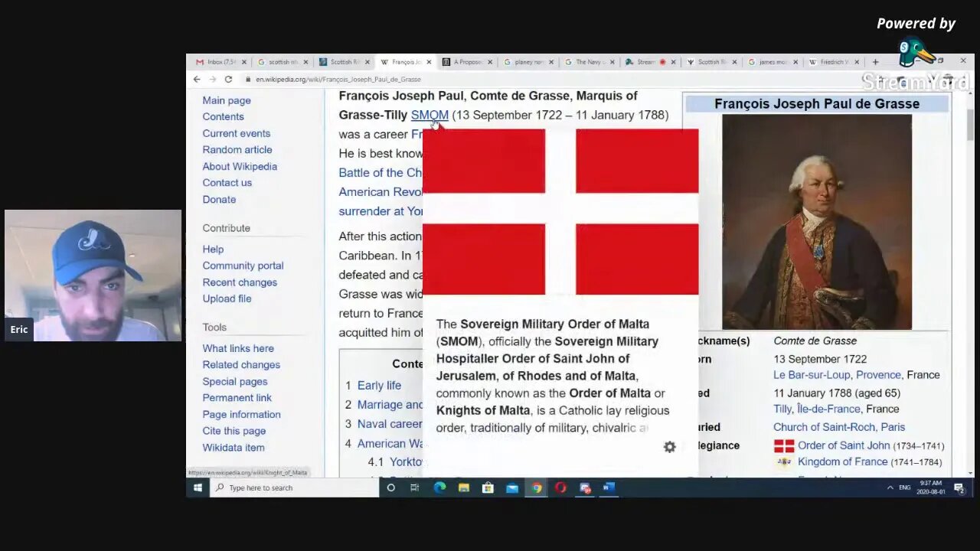Open What links here tool
The width and height of the screenshot is (980, 551).
[238, 348]
